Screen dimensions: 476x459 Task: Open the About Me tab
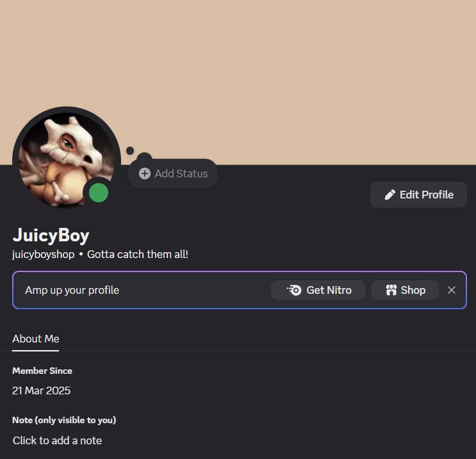tap(35, 339)
